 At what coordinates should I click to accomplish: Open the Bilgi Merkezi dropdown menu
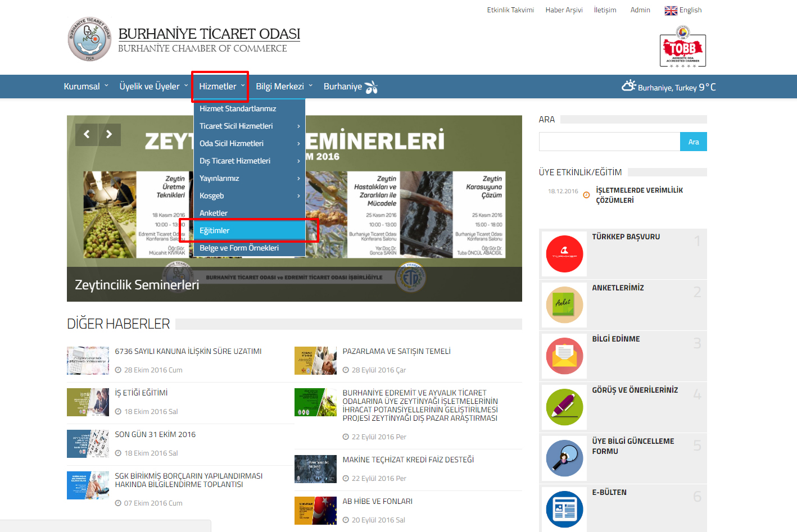click(284, 87)
